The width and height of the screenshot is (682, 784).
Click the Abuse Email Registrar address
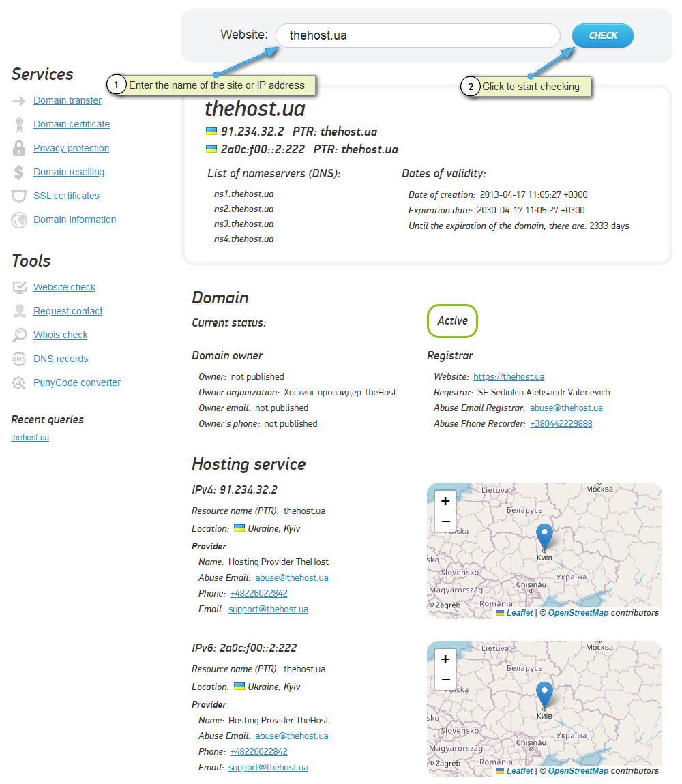[566, 408]
